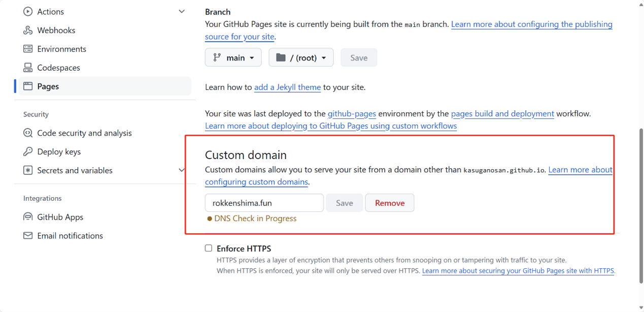Follow the github-pages environment link
The image size is (644, 312).
pyautogui.click(x=352, y=114)
